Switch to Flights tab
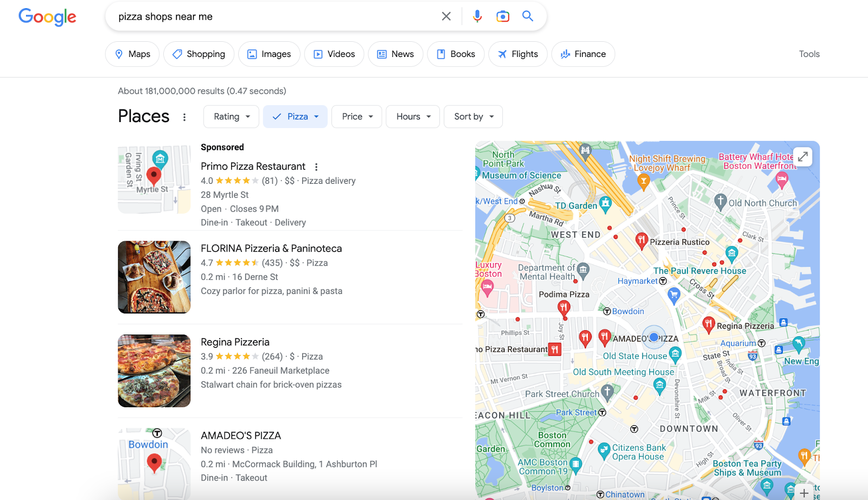 click(518, 54)
